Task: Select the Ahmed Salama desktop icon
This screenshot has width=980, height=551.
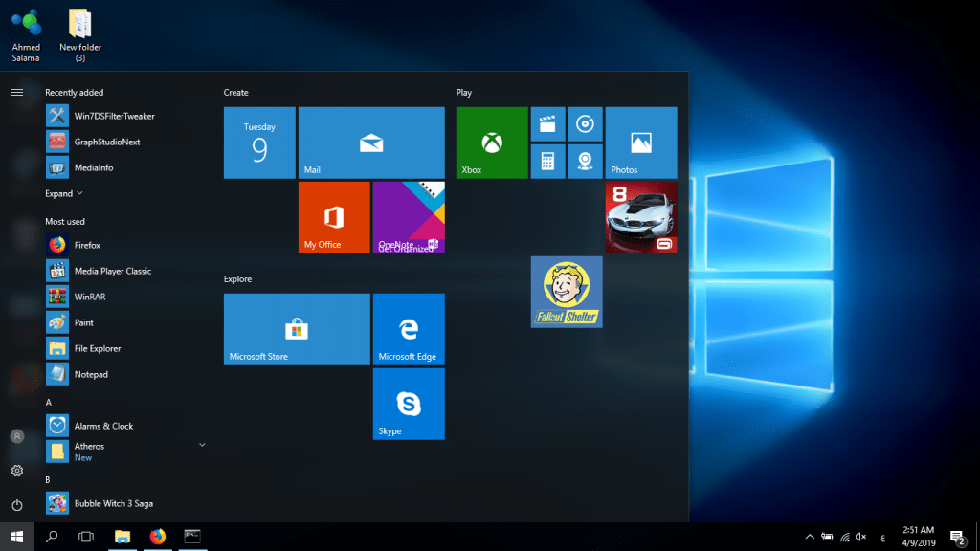Action: tap(26, 35)
